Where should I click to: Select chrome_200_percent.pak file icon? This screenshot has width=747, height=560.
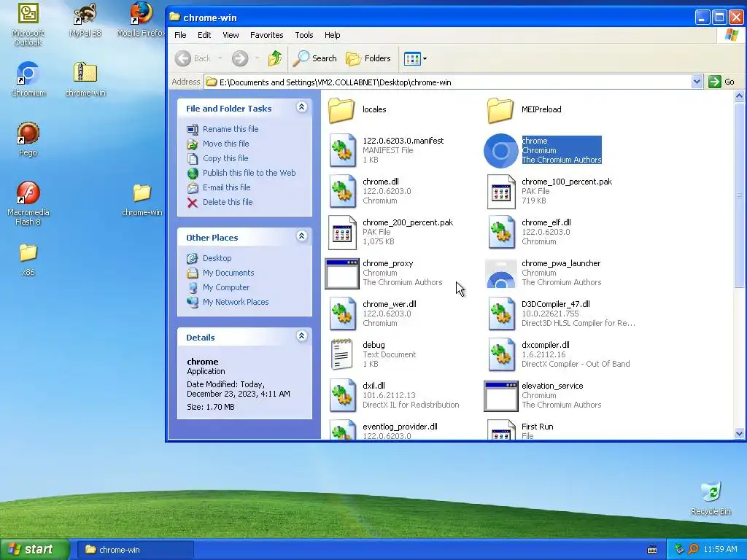coord(342,233)
